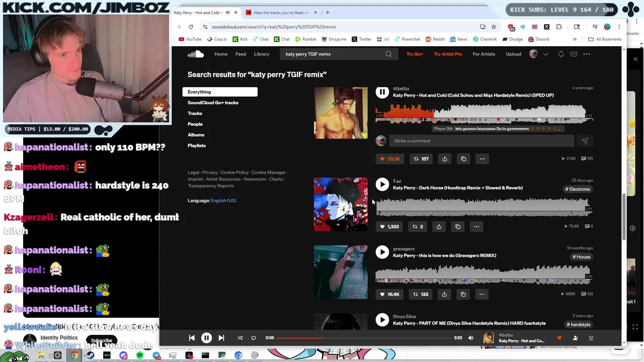Filter search results by Playlists
The width and height of the screenshot is (644, 362).
coord(197,146)
